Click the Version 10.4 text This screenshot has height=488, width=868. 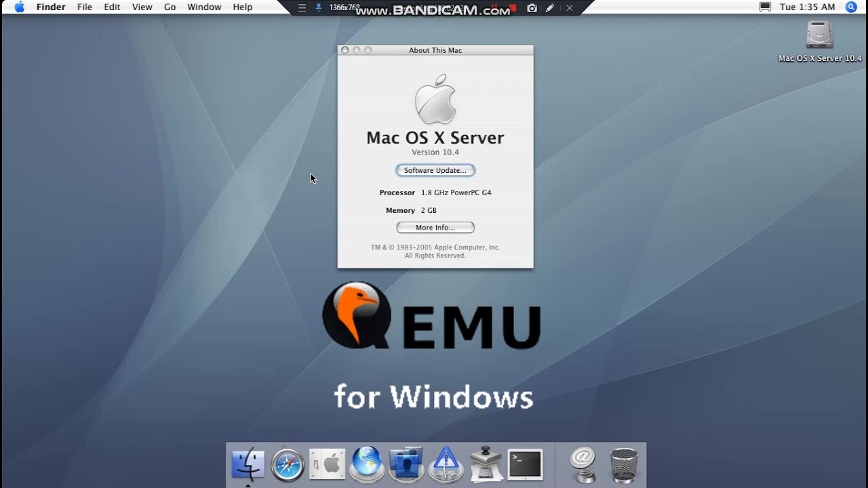tap(435, 152)
